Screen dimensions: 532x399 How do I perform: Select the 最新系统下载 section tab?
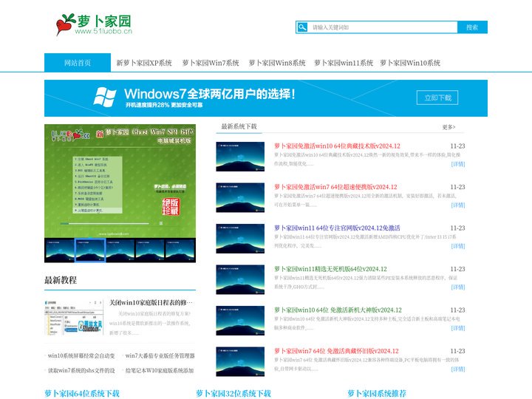(x=239, y=126)
